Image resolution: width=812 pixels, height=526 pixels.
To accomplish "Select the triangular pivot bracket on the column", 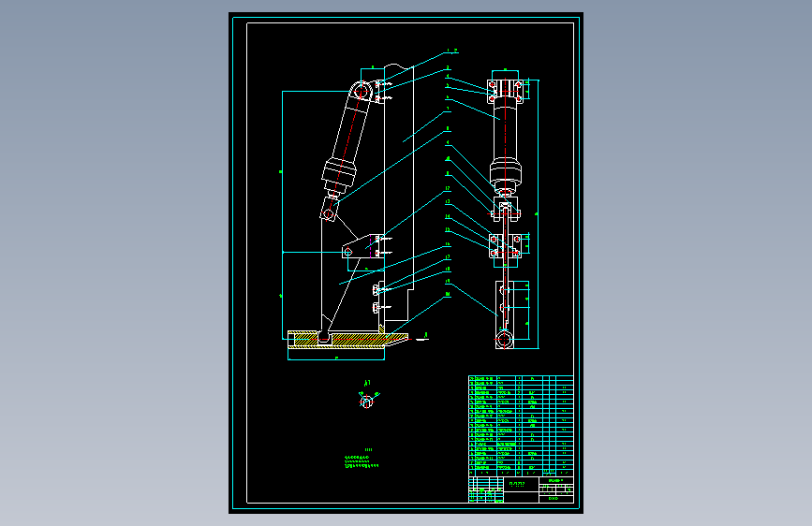I will point(364,247).
